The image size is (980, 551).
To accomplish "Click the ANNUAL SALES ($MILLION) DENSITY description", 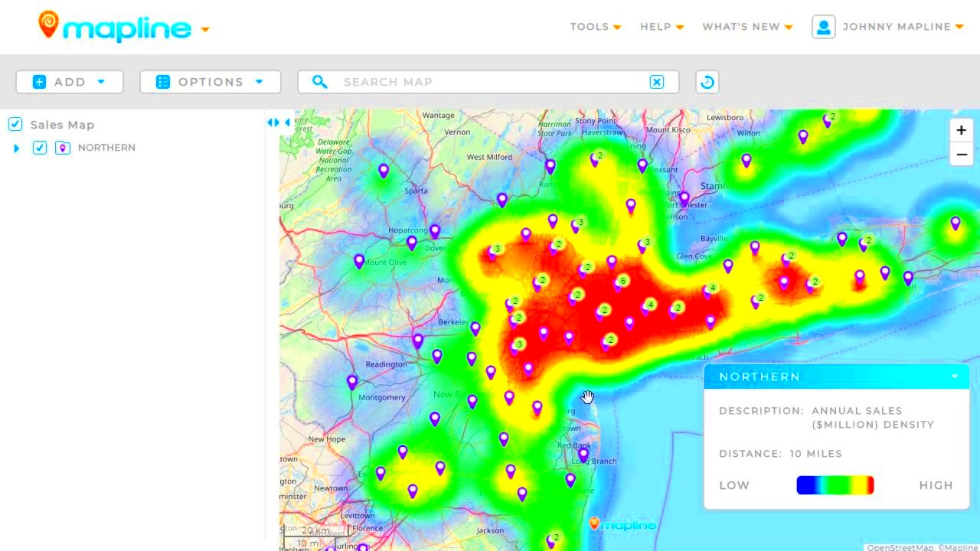I will pyautogui.click(x=873, y=418).
